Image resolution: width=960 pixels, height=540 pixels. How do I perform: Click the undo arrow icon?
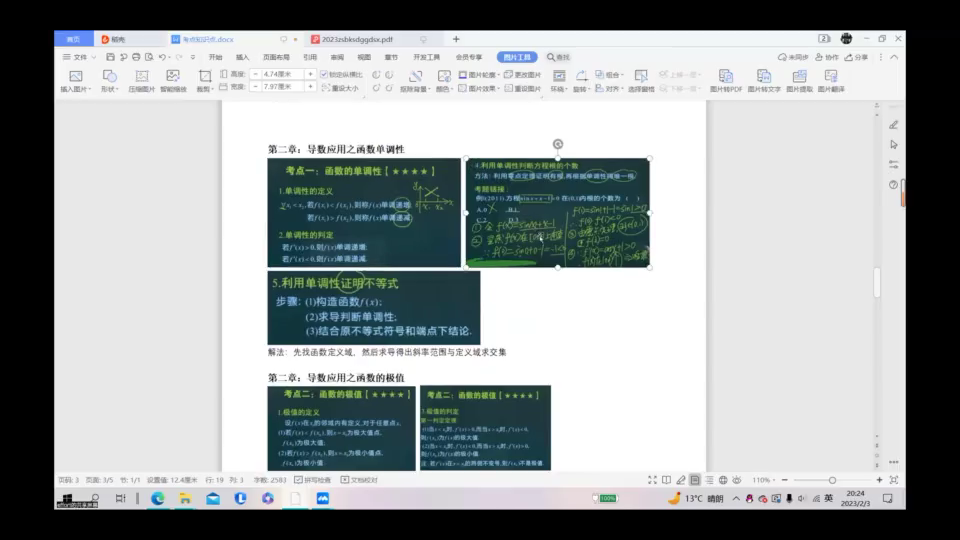tap(162, 57)
